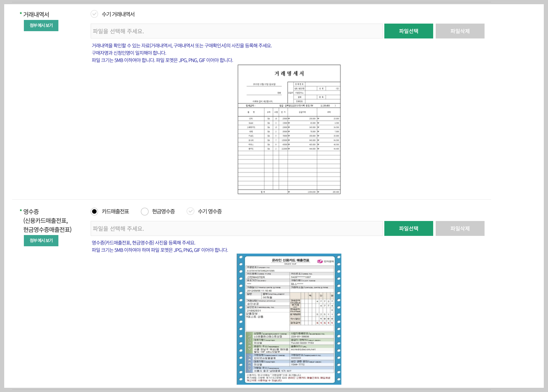Open 첨부 예시 보기 under 영수증

pyautogui.click(x=41, y=241)
